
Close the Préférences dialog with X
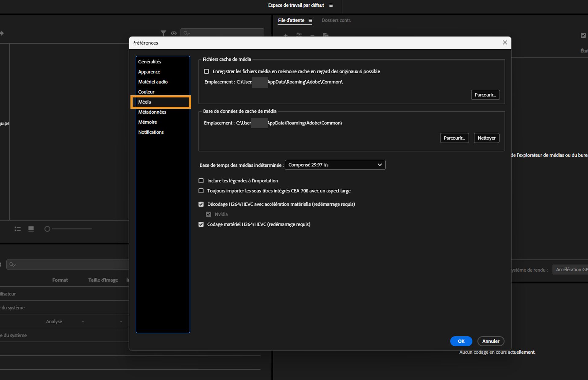tap(505, 43)
